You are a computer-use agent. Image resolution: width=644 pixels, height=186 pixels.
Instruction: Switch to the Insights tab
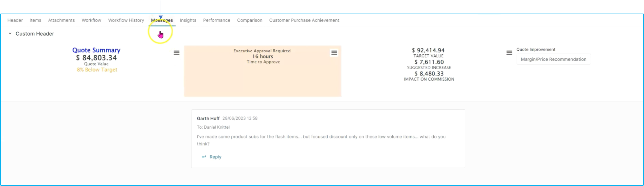coord(188,20)
